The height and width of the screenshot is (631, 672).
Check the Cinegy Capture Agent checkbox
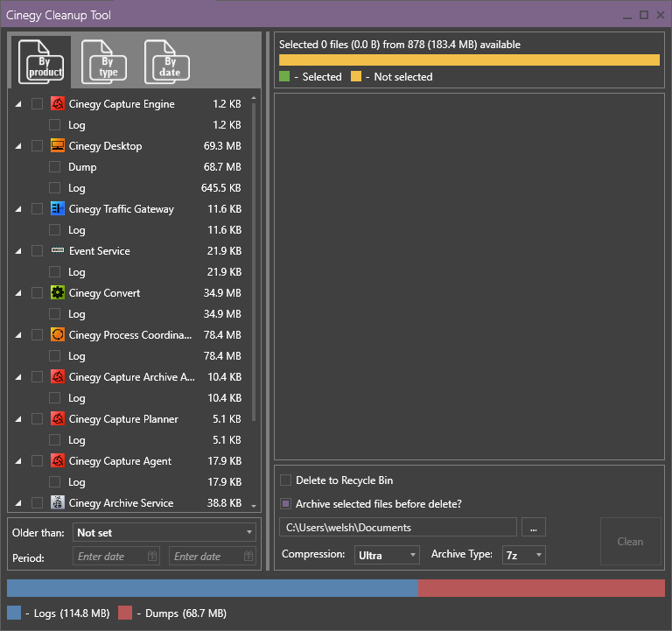pyautogui.click(x=38, y=461)
